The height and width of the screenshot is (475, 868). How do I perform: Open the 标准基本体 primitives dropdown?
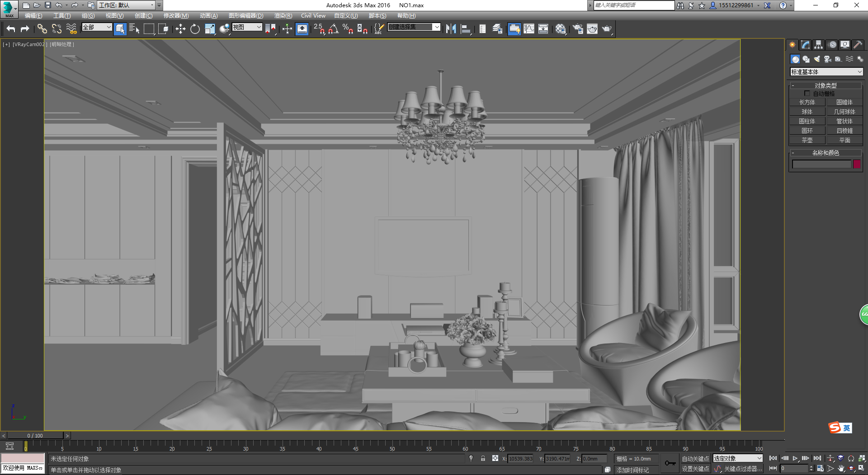[x=826, y=72]
